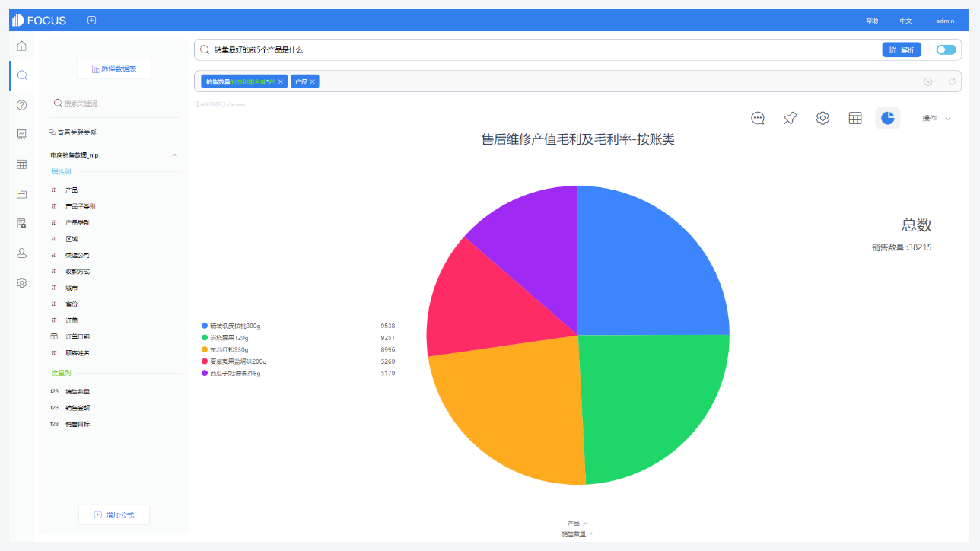Click the refresh icon in the filter row
The width and height of the screenshot is (980, 551).
951,81
